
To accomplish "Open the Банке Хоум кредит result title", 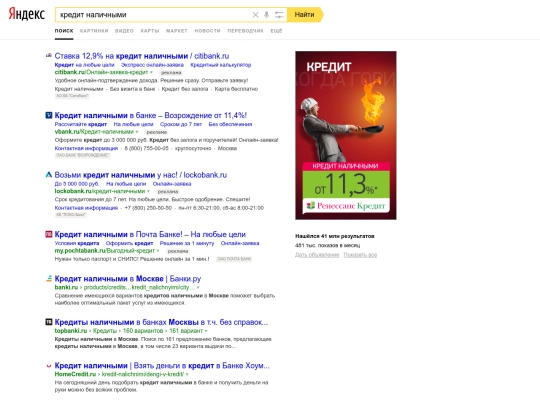I will point(162,365).
